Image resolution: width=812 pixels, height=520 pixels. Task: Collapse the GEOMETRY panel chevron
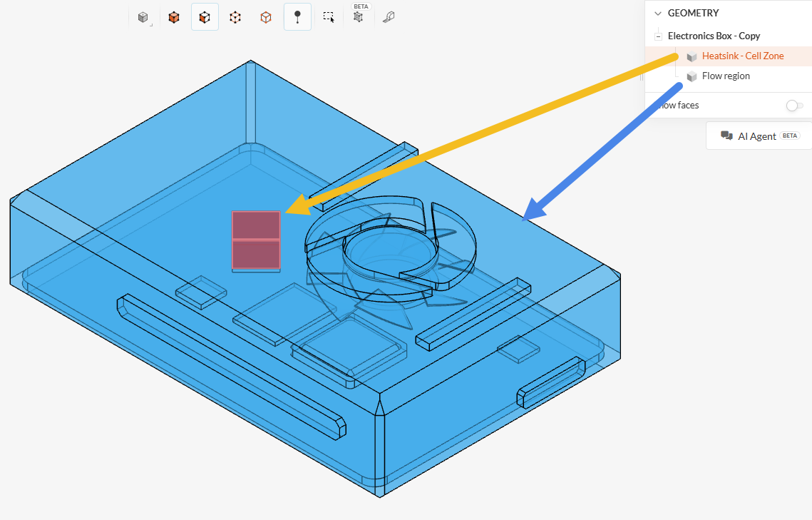click(657, 13)
